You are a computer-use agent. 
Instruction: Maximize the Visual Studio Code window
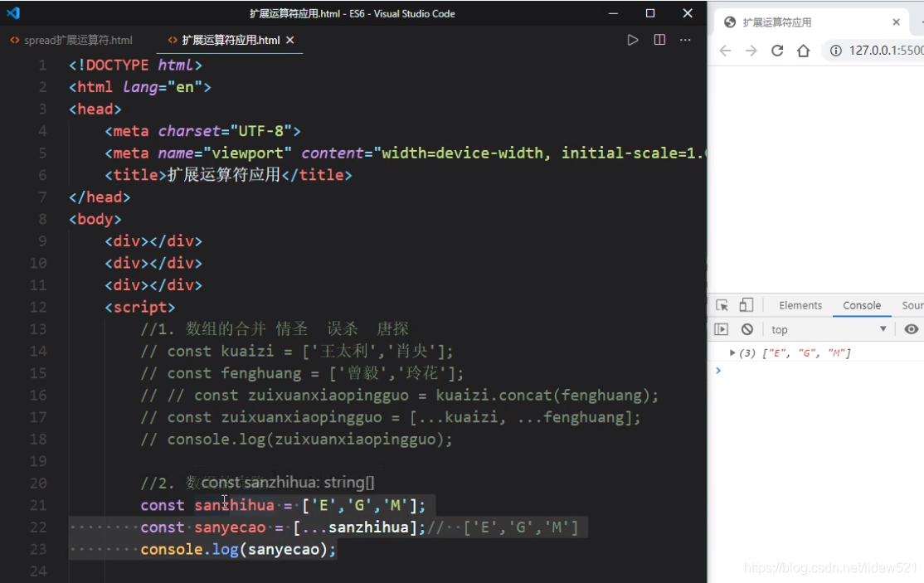(650, 13)
